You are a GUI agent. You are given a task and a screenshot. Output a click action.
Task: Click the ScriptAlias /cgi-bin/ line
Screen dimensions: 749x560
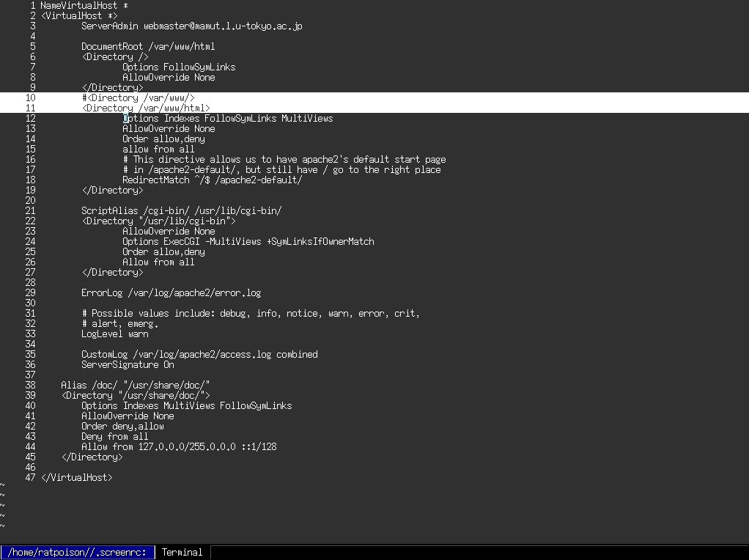pyautogui.click(x=181, y=210)
